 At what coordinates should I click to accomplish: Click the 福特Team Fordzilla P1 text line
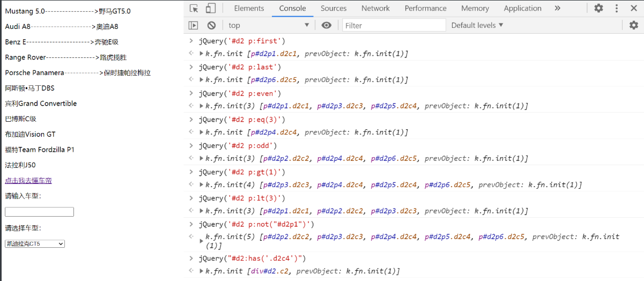tap(40, 150)
